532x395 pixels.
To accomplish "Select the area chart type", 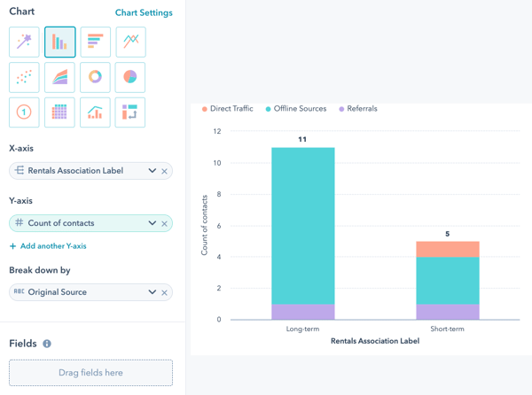I will (59, 77).
